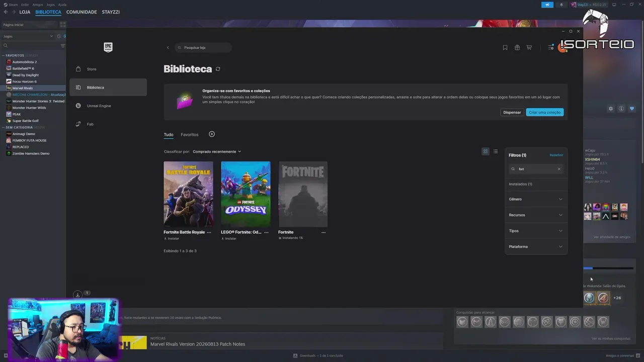Viewport: 644px width, 362px height.
Task: Pause the Fortnite installation
Action: point(280,238)
